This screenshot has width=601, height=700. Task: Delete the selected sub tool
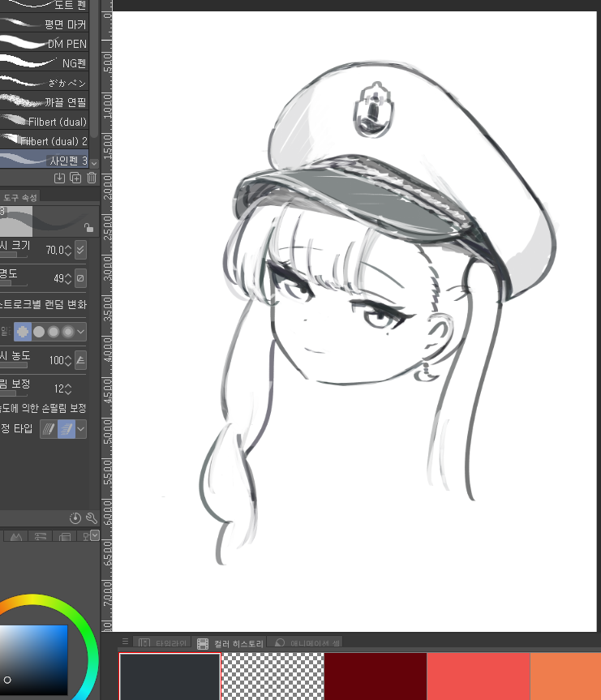[92, 178]
